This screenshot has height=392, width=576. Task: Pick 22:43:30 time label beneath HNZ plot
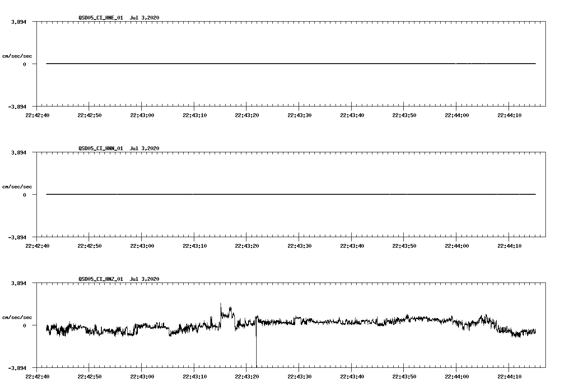(x=299, y=376)
